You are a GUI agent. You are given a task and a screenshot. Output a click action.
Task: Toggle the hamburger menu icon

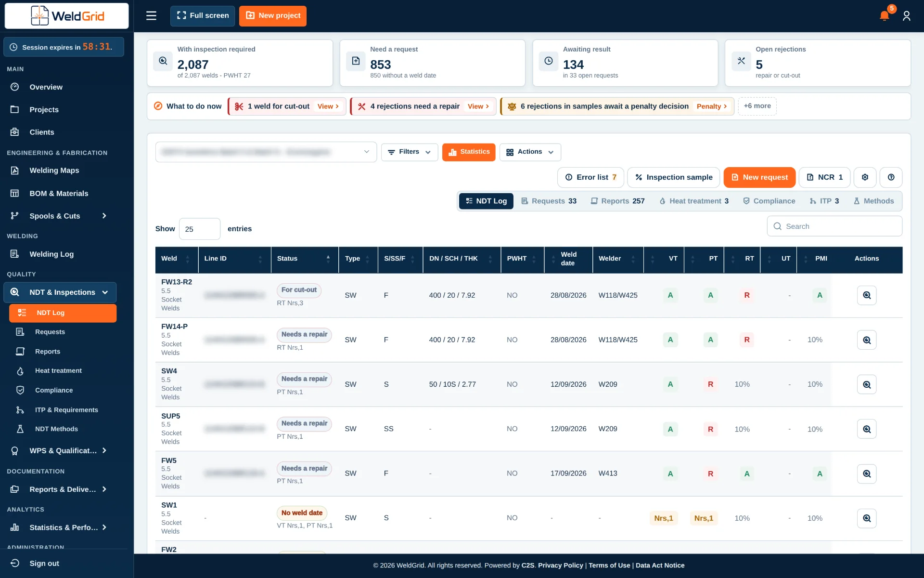coord(151,15)
